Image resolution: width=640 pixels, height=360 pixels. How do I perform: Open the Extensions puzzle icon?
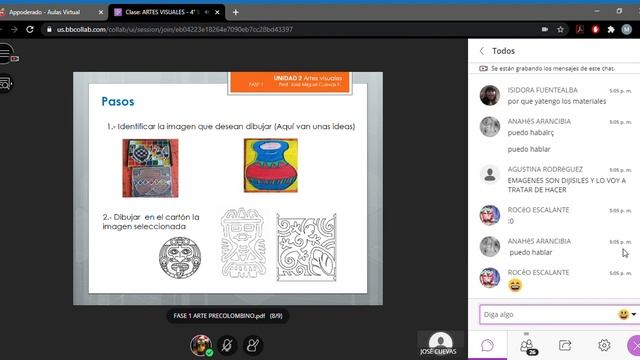tap(611, 29)
